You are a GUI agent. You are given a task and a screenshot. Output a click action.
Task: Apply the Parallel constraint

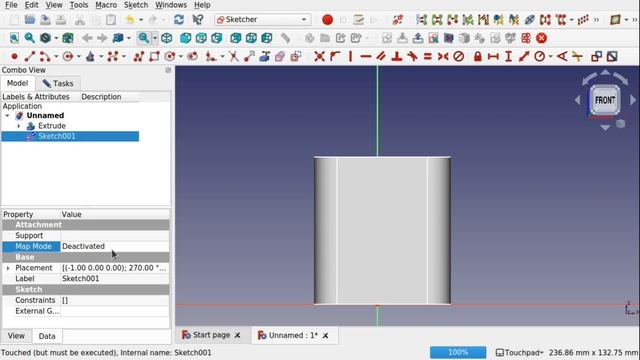click(x=381, y=56)
